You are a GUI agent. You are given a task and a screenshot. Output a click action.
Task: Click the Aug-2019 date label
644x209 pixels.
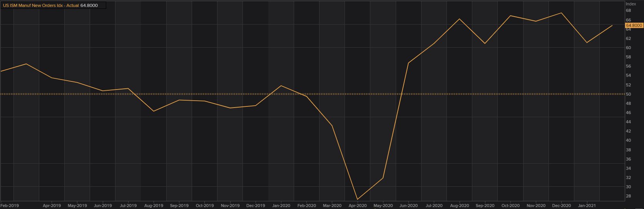coord(154,206)
